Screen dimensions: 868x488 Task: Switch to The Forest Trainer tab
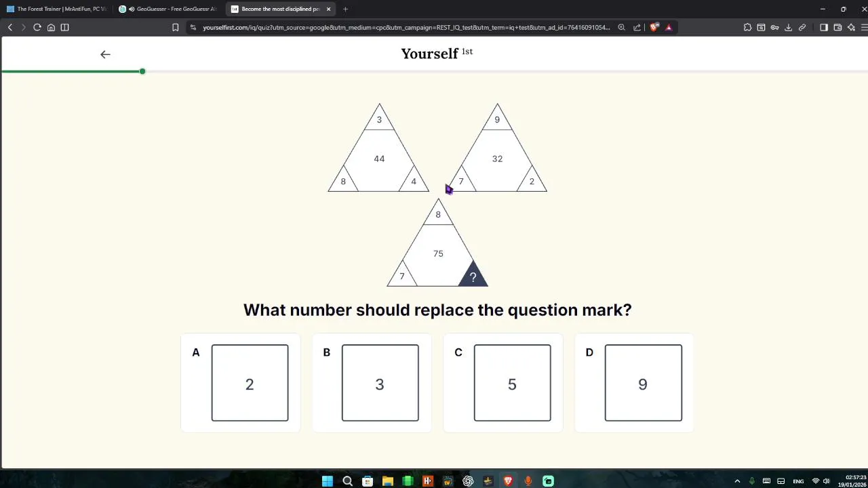[x=56, y=9]
